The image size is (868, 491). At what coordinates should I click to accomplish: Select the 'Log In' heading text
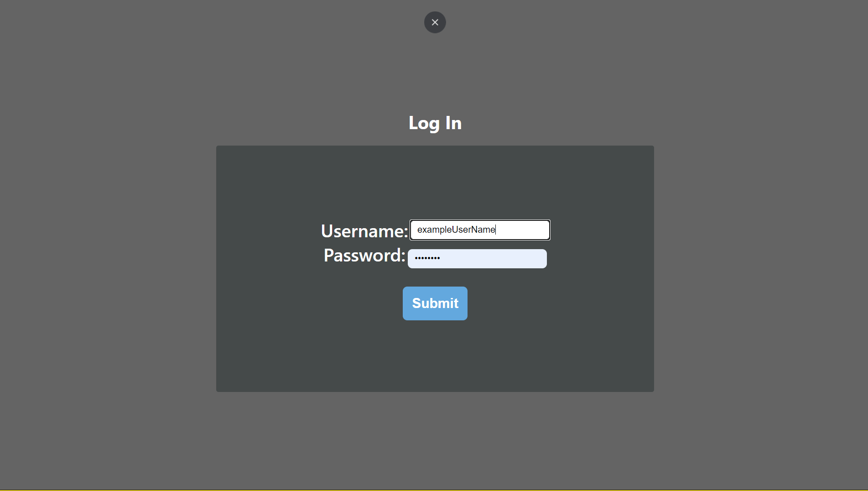coord(435,123)
